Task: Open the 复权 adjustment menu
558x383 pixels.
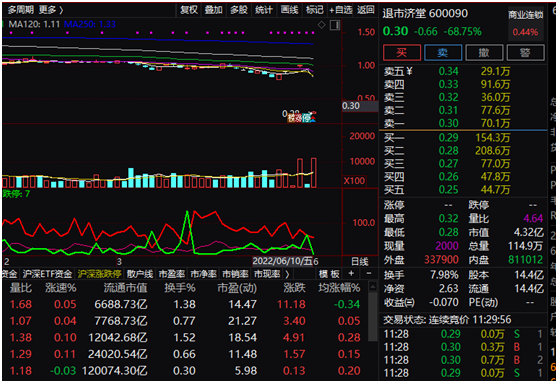Action: (x=189, y=10)
